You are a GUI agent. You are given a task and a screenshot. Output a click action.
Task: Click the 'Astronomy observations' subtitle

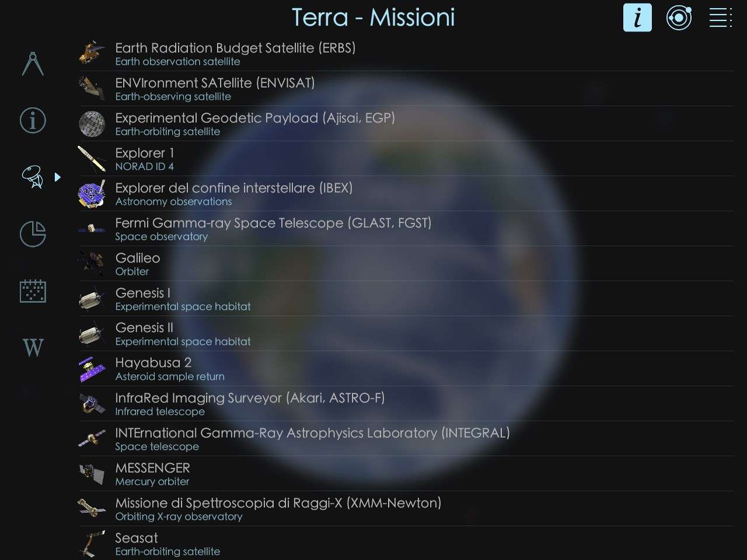click(x=173, y=201)
